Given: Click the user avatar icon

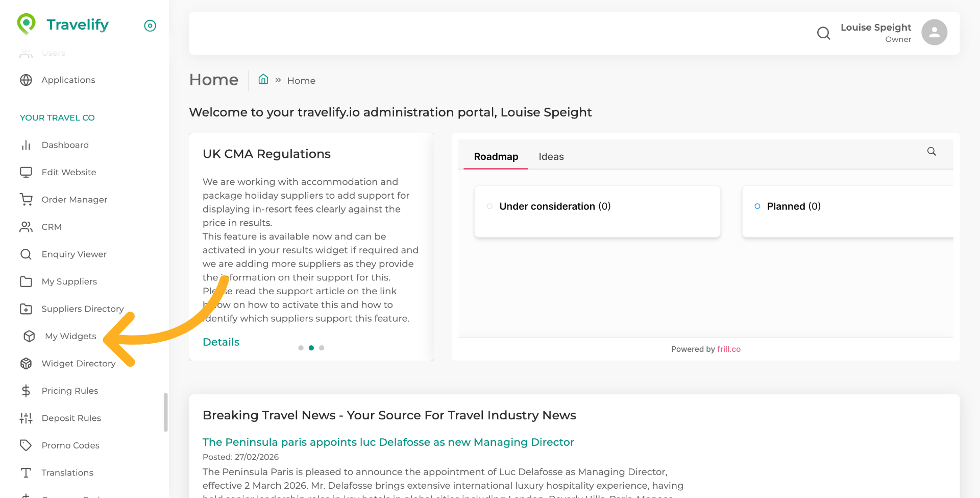Looking at the screenshot, I should click(x=934, y=33).
